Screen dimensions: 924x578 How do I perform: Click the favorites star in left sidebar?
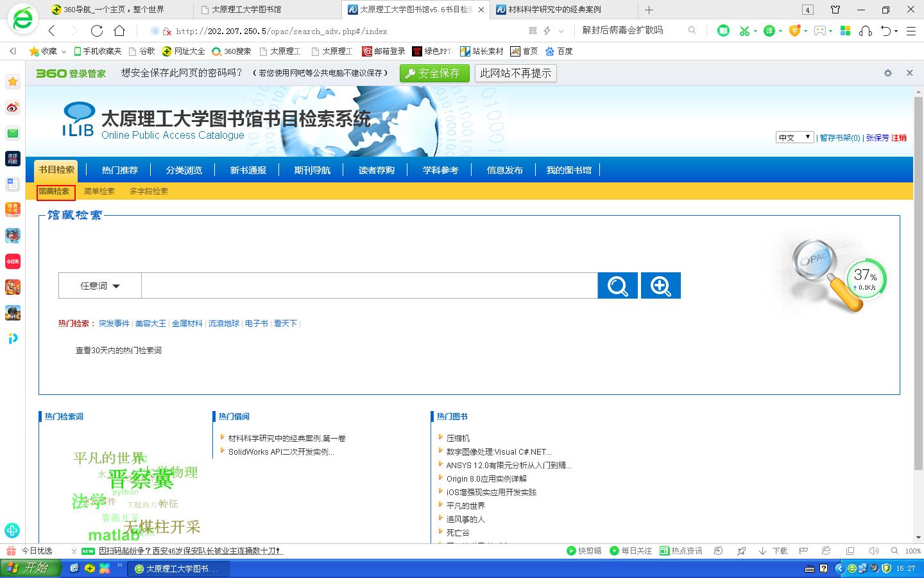(x=13, y=82)
